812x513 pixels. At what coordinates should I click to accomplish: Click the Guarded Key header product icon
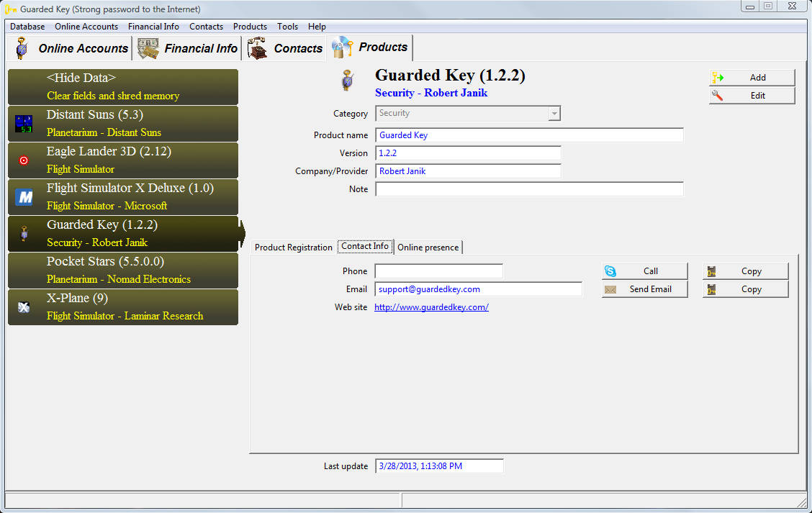(x=348, y=81)
